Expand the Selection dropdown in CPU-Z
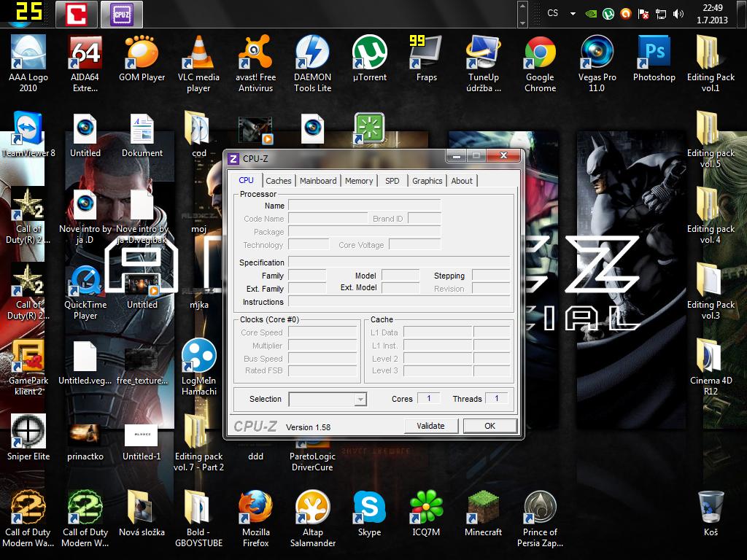Viewport: 747px width, 560px height. click(360, 399)
